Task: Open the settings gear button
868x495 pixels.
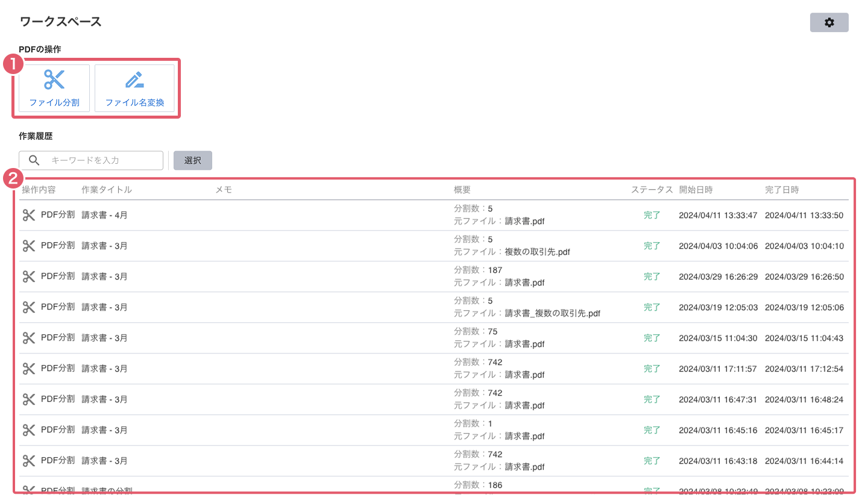Action: (x=829, y=22)
